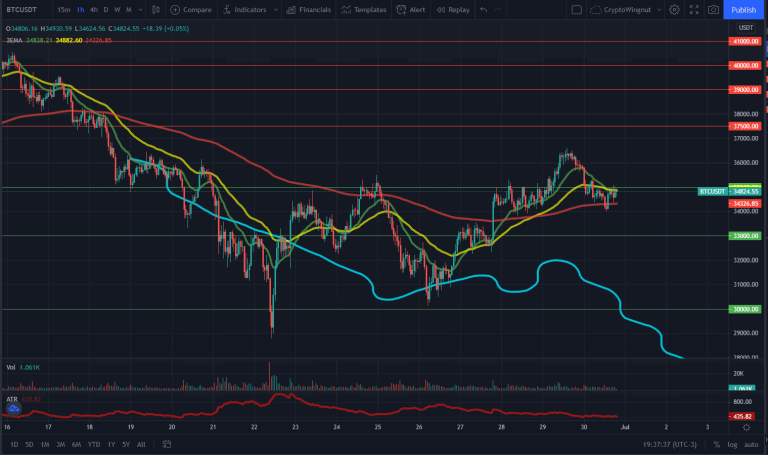768x455 pixels.
Task: Switch to the 15m timeframe
Action: (64, 9)
